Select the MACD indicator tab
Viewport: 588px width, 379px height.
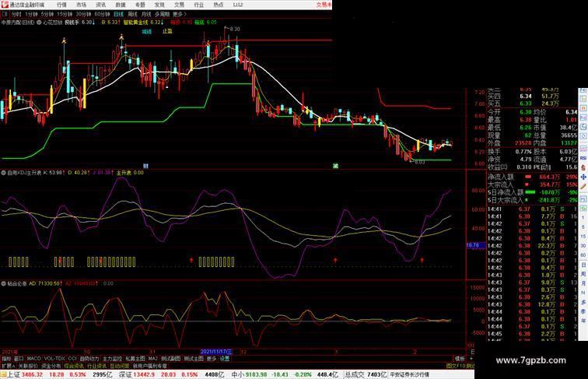click(x=33, y=359)
